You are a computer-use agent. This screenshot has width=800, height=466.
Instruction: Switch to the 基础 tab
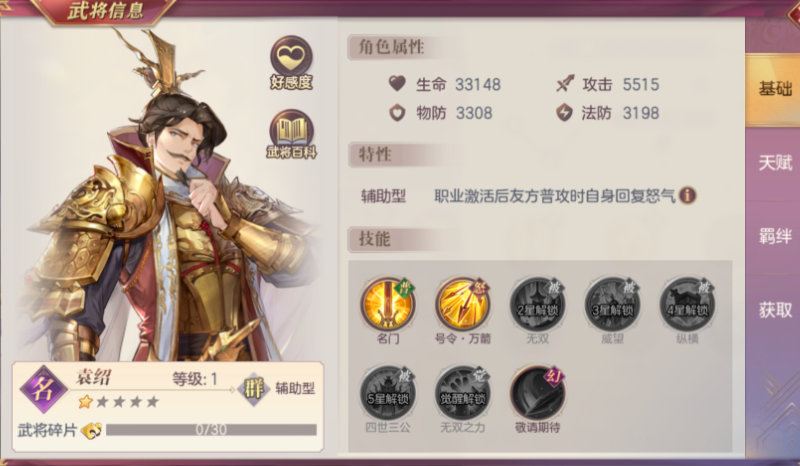pyautogui.click(x=773, y=89)
